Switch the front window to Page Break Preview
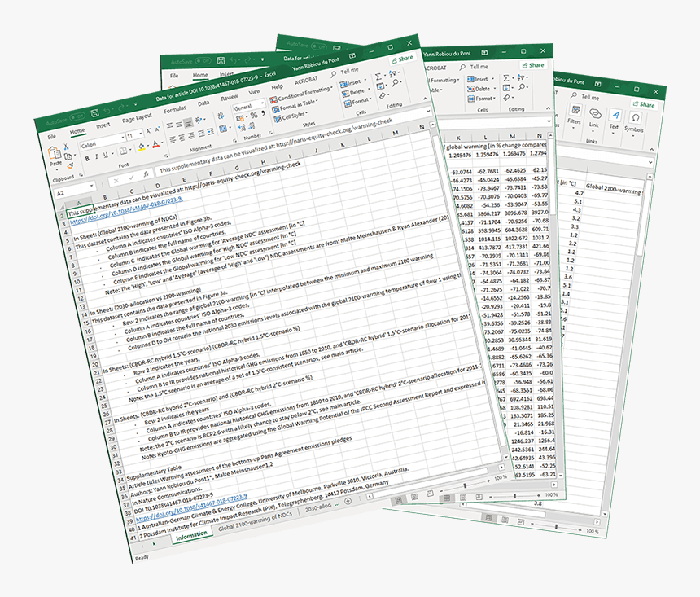 click(430, 494)
